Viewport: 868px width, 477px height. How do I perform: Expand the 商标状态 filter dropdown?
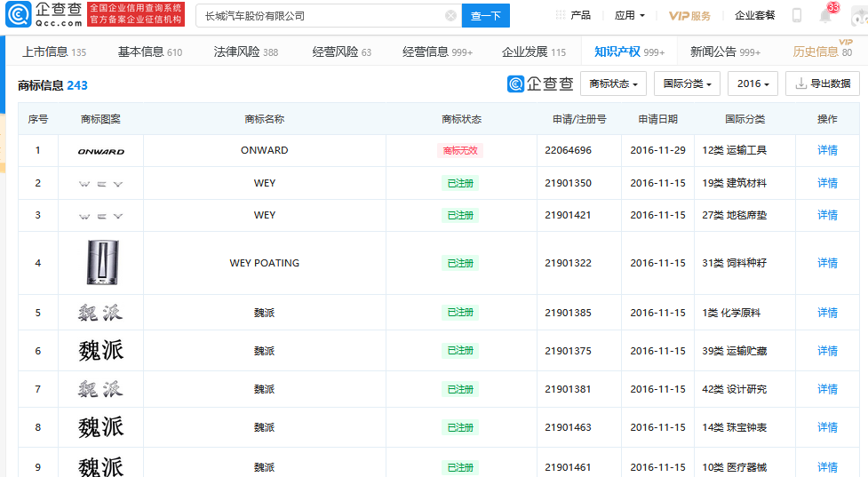pyautogui.click(x=613, y=83)
